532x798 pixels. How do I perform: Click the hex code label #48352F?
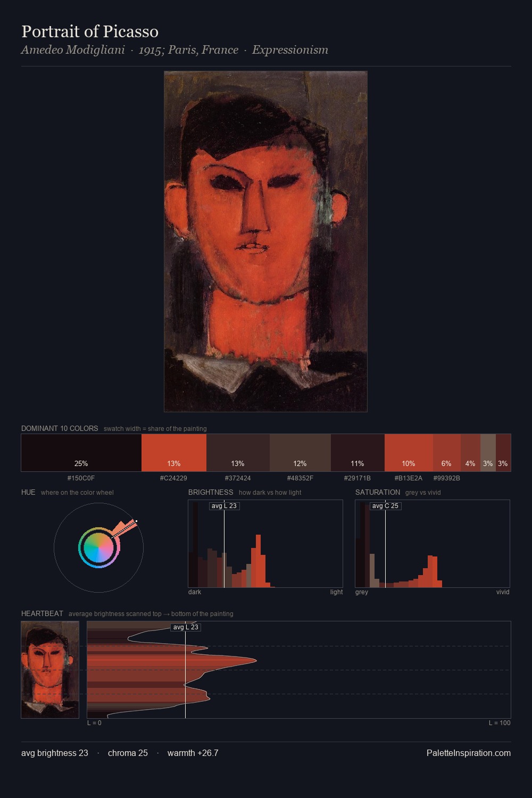300,478
